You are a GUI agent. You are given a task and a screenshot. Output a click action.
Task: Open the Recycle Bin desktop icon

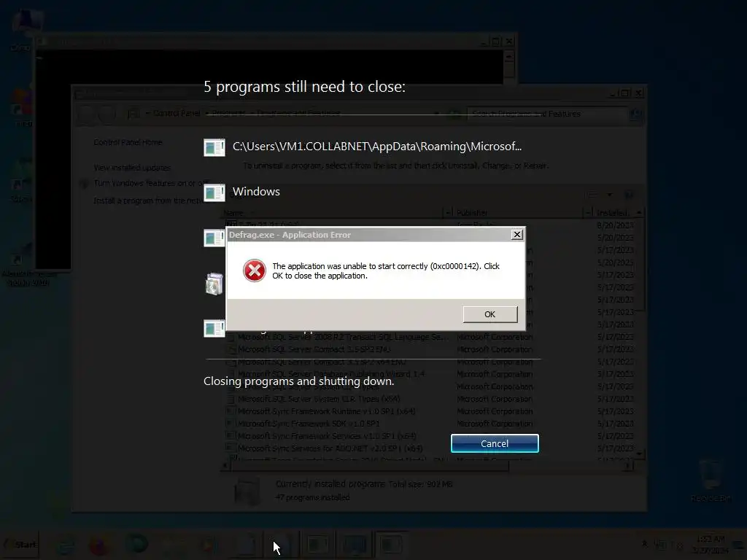pyautogui.click(x=711, y=482)
